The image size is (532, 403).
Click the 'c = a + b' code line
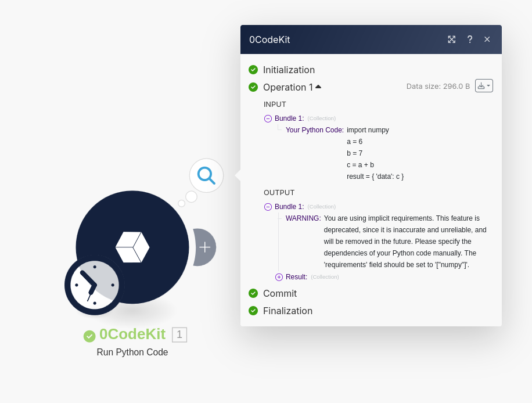coord(360,165)
